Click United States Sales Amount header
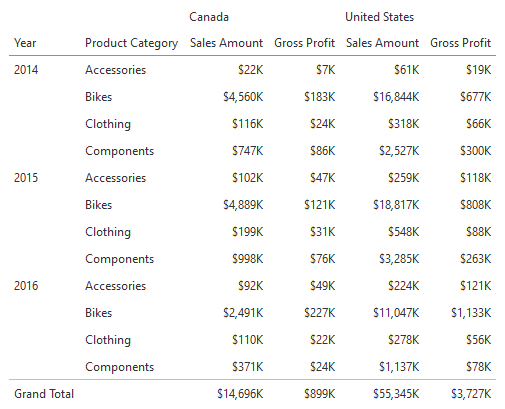 pyautogui.click(x=382, y=43)
